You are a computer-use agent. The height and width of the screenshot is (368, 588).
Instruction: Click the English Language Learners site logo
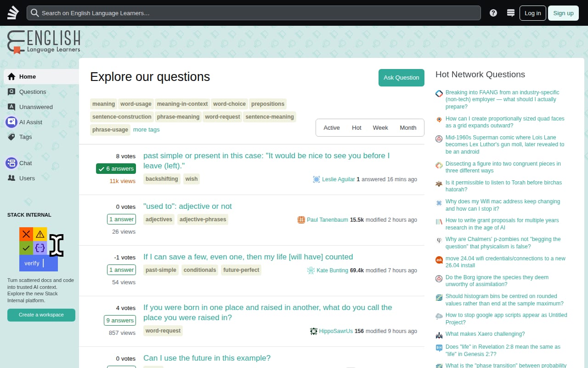(44, 42)
